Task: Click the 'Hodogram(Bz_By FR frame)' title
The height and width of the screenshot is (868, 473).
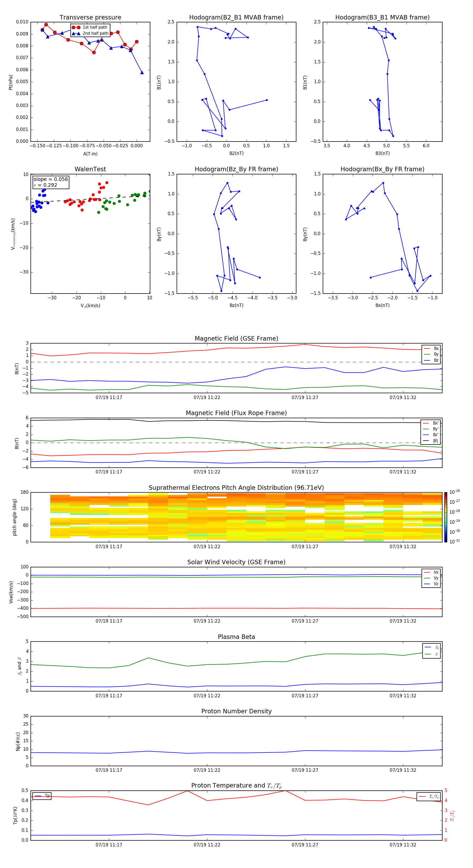Action: pos(236,169)
